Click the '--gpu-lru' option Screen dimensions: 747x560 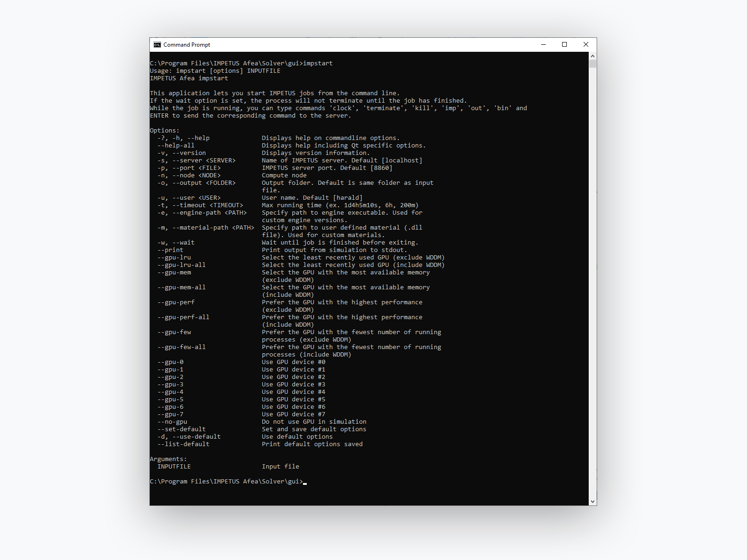(x=174, y=258)
